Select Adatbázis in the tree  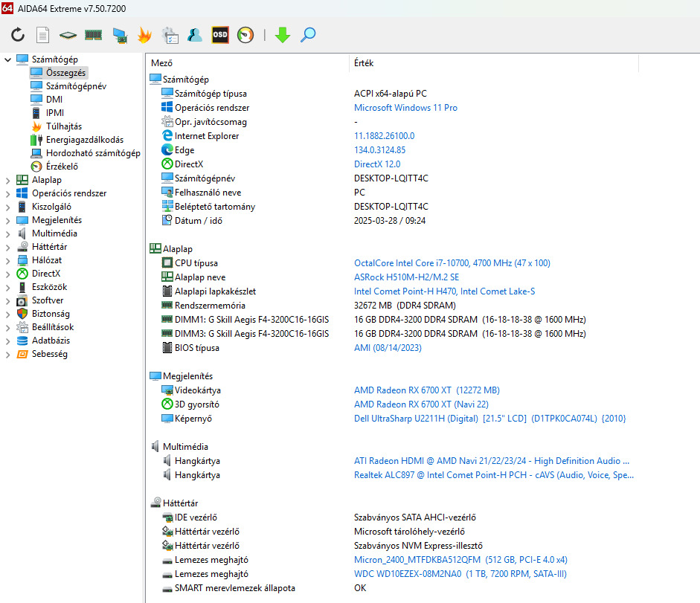pyautogui.click(x=51, y=341)
